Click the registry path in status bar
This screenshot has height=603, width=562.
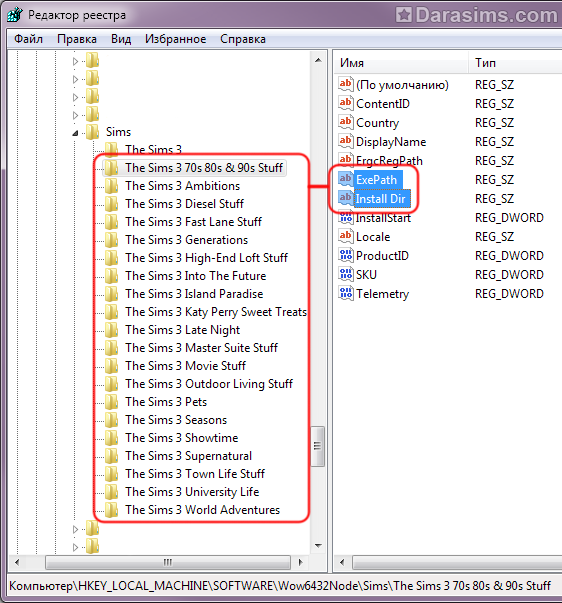coord(280,586)
